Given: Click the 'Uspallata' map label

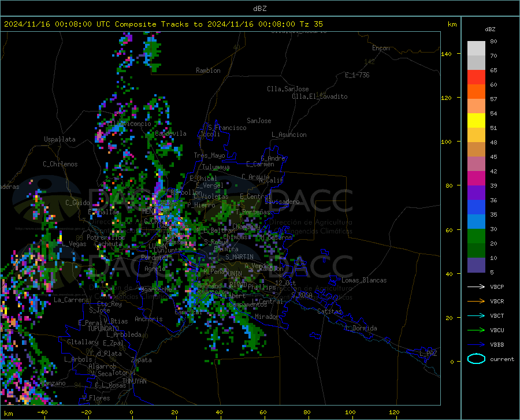Looking at the screenshot, I should point(60,139).
